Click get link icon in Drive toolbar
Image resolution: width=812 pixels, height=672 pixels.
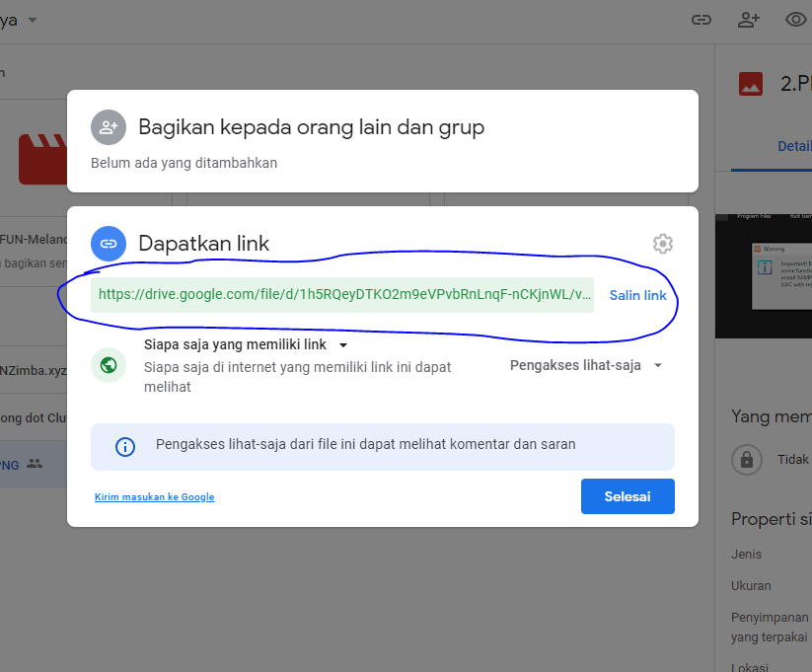tap(701, 20)
